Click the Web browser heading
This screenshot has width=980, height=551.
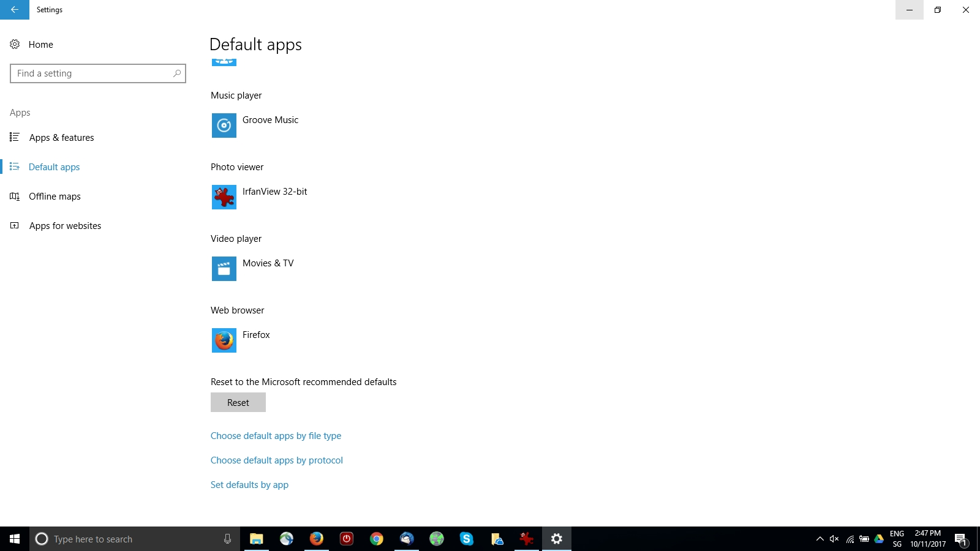[237, 310]
